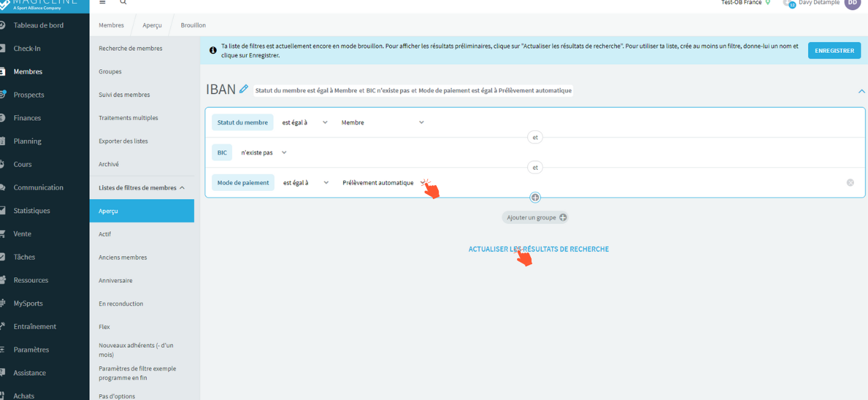Click the Mode de paiement filter tag
The height and width of the screenshot is (400, 868).
[243, 183]
